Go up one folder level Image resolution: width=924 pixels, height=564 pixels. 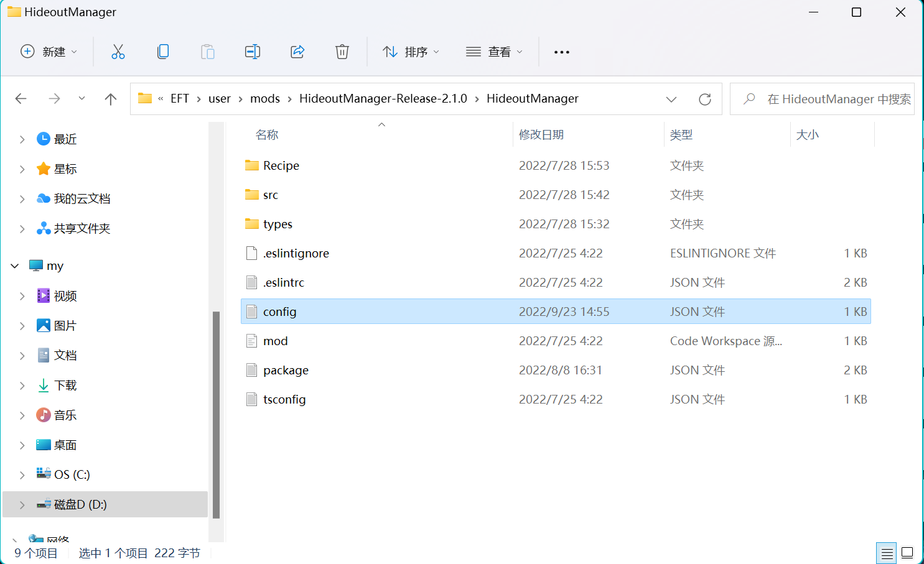click(x=111, y=99)
